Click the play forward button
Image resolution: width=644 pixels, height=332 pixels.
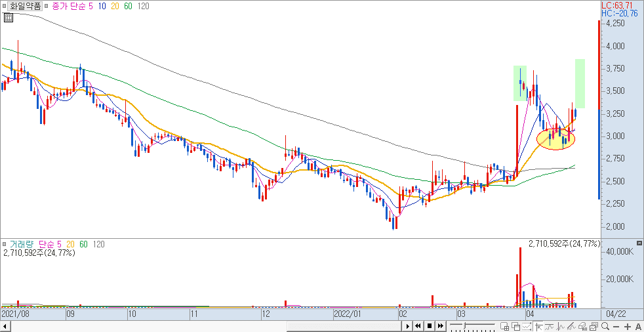(408, 326)
